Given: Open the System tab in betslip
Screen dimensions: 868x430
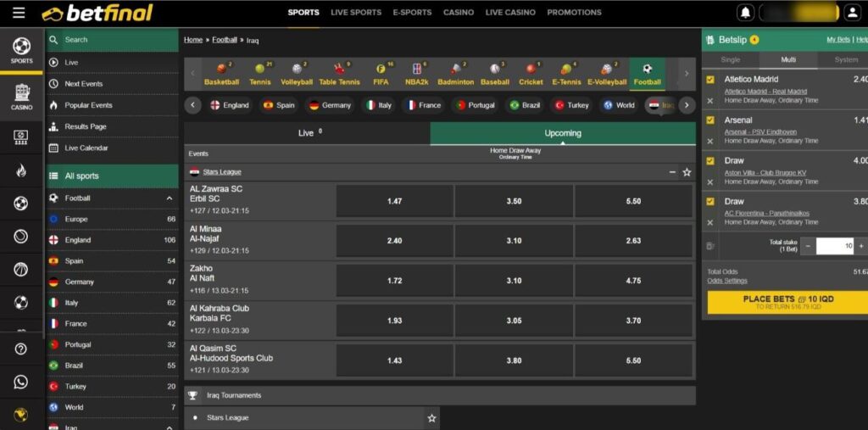Looking at the screenshot, I should [845, 60].
